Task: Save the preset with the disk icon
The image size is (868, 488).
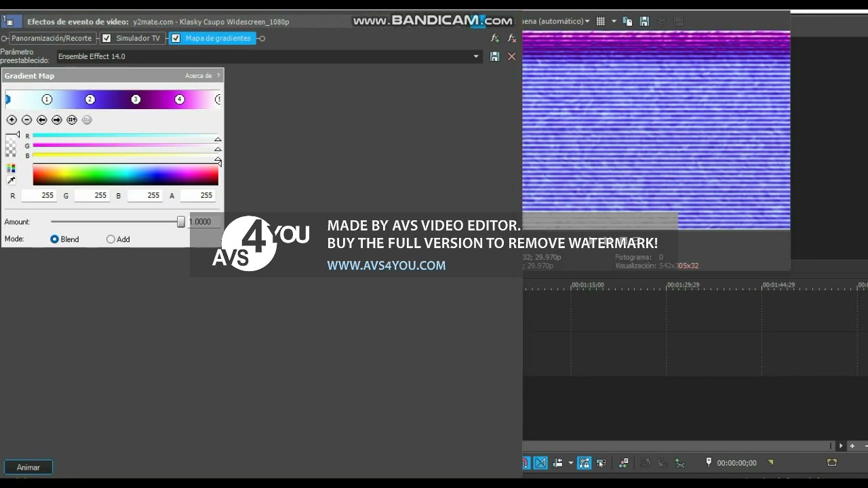Action: (x=494, y=57)
